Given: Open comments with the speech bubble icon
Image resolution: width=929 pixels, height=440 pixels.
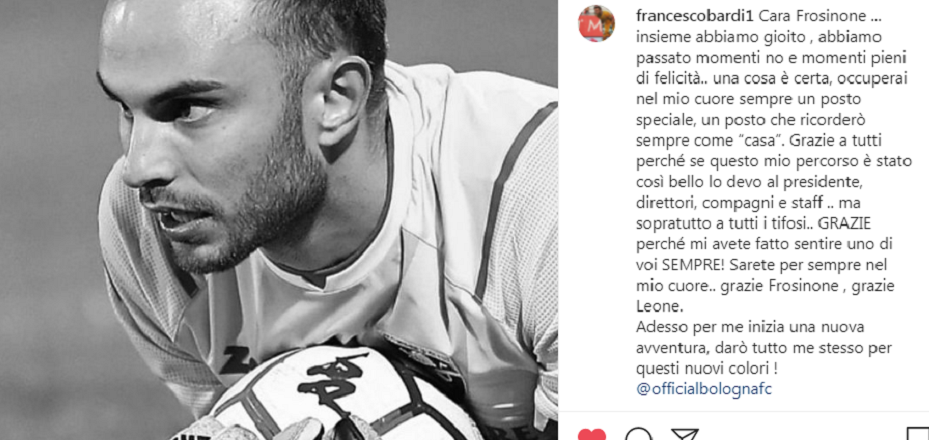Looking at the screenshot, I should 639,435.
